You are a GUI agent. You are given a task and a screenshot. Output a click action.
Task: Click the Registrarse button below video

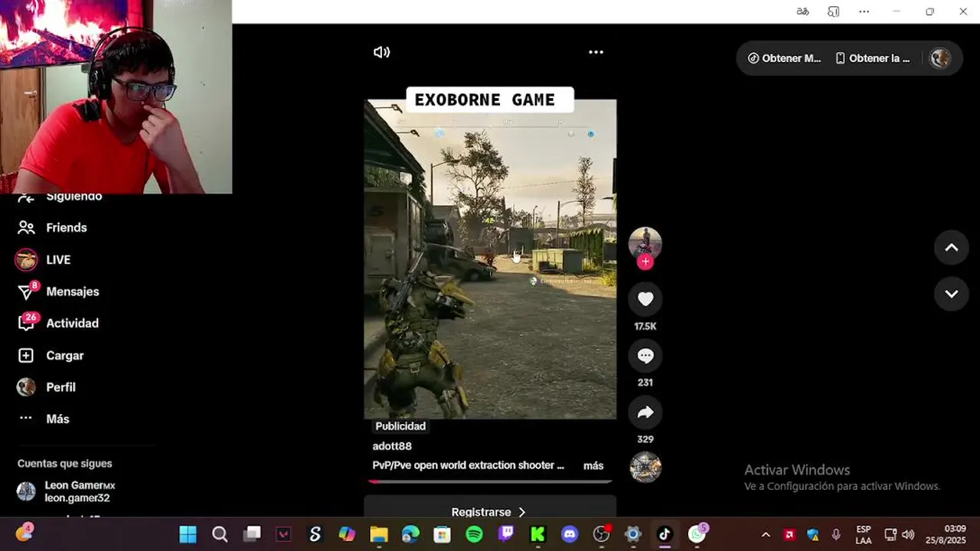[x=490, y=511]
